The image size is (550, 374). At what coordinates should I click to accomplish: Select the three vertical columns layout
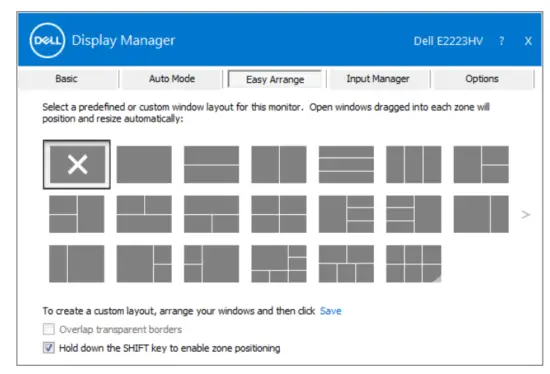414,165
